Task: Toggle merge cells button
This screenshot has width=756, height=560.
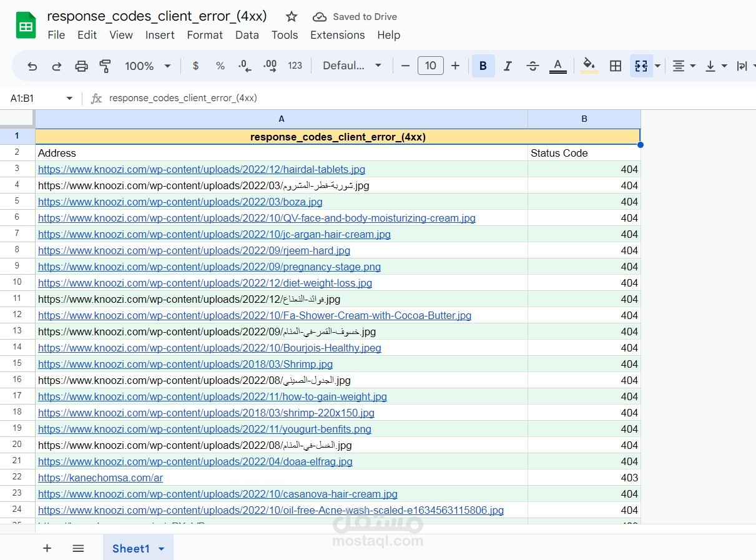Action: coord(641,66)
